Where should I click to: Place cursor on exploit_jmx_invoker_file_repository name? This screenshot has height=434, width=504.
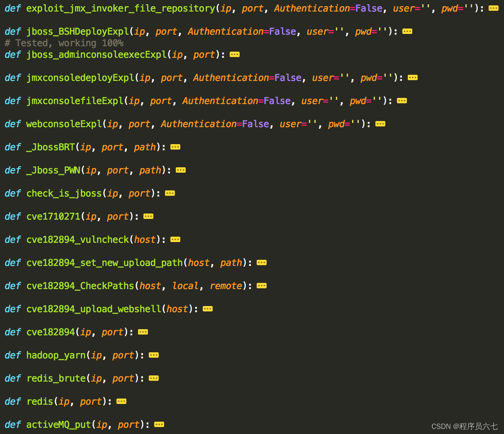(x=121, y=8)
